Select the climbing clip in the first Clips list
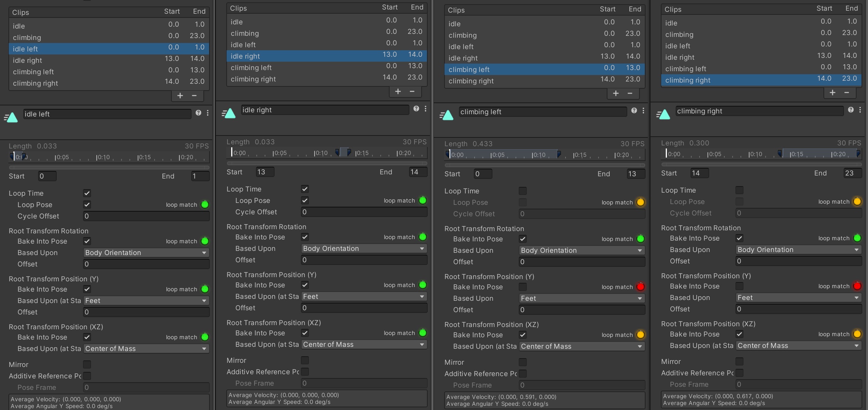The width and height of the screenshot is (868, 410). [27, 37]
